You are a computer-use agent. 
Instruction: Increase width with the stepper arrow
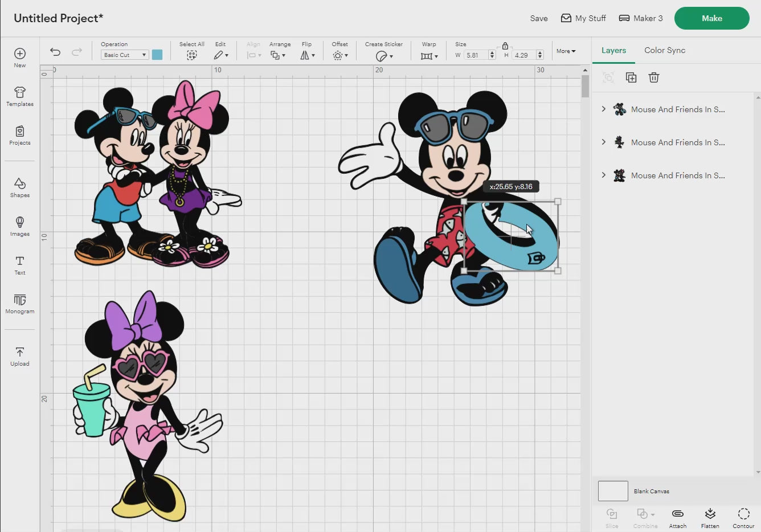tap(492, 53)
